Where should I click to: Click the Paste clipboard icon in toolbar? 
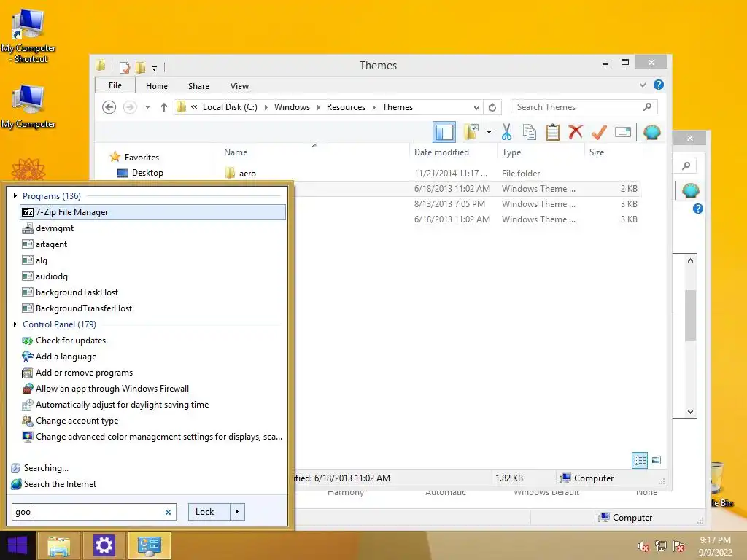(553, 132)
